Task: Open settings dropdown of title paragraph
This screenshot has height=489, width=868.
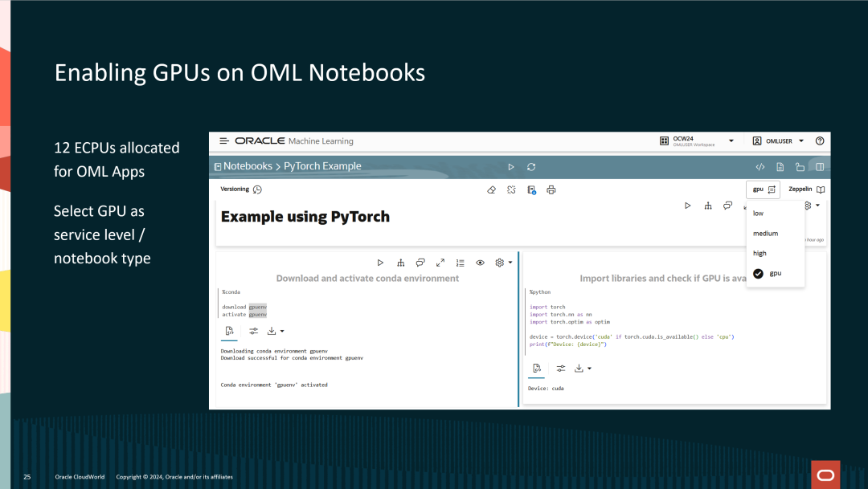Action: coord(812,206)
